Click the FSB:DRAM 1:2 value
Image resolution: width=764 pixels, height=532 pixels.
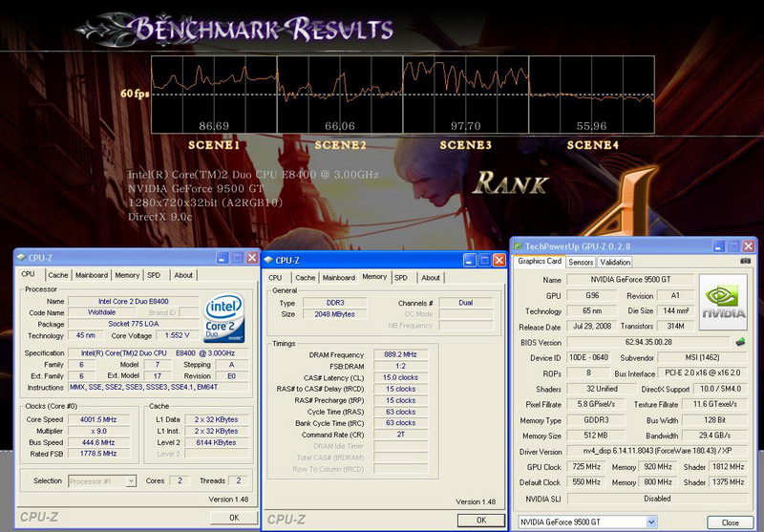click(x=400, y=366)
